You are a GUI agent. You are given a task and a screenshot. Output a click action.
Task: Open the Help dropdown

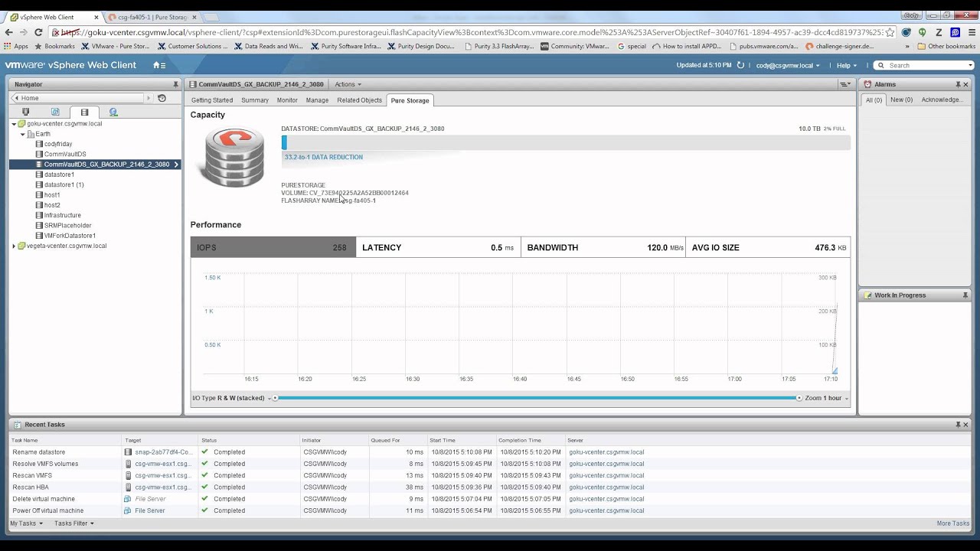point(847,66)
